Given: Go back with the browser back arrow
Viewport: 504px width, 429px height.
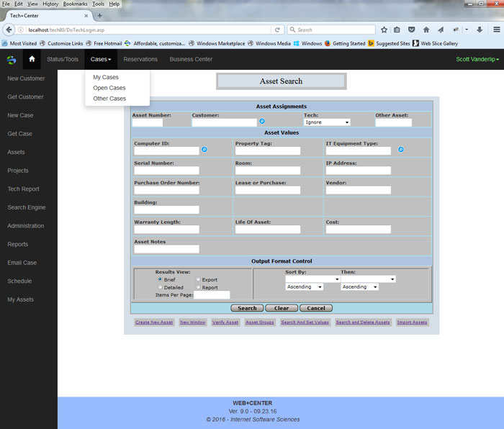Looking at the screenshot, I should point(9,30).
